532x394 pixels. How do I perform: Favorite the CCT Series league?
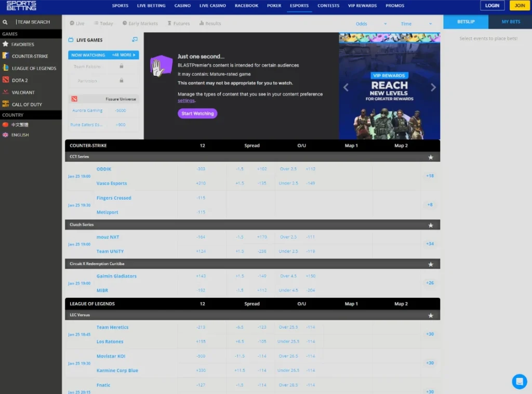click(x=431, y=157)
